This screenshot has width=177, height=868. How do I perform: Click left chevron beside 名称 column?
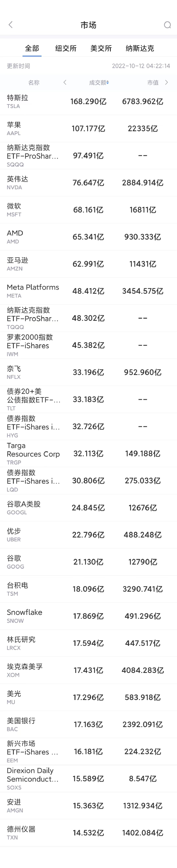(x=65, y=82)
